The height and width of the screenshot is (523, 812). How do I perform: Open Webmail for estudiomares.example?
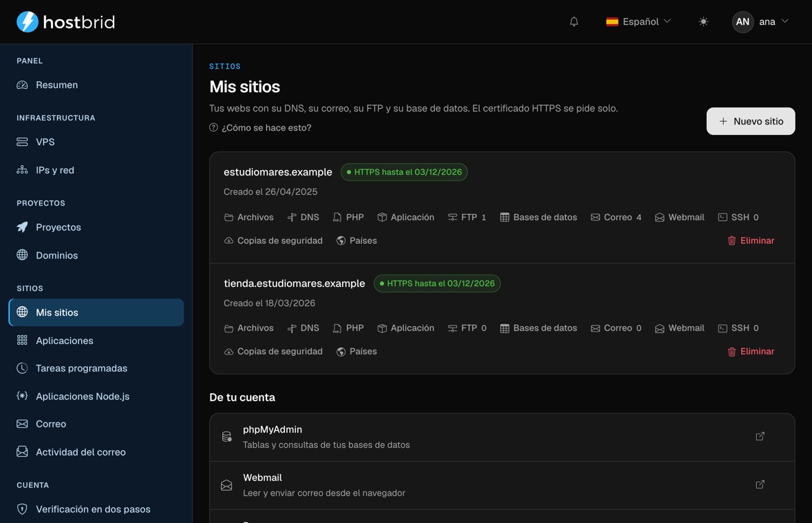point(679,217)
